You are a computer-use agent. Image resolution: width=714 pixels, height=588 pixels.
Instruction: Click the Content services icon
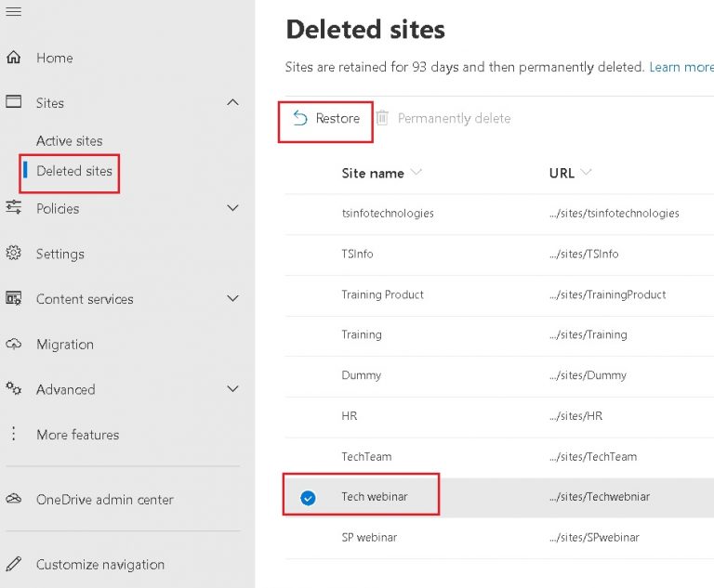tap(13, 299)
